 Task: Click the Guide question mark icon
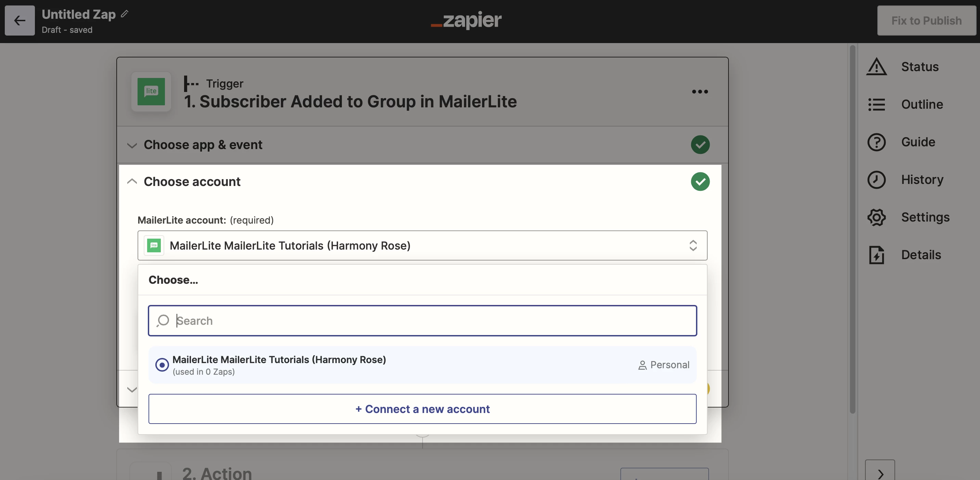[877, 142]
